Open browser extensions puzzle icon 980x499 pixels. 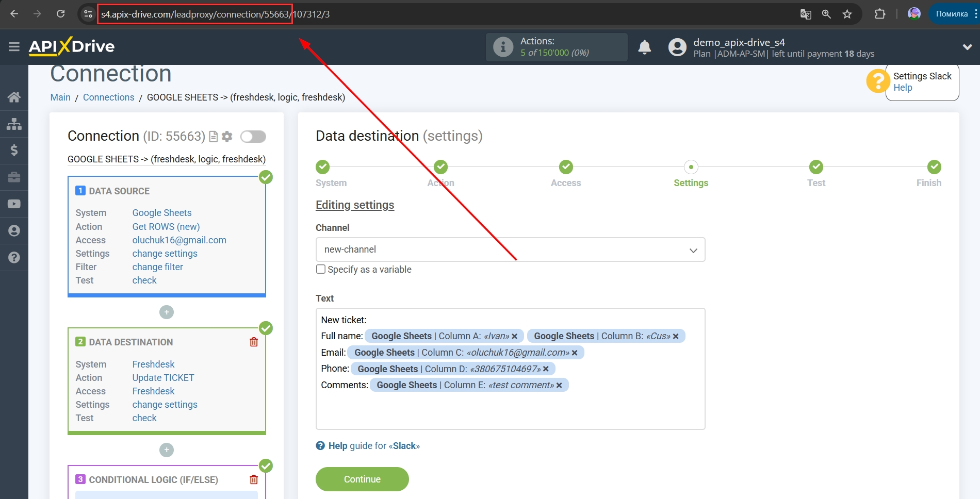880,14
